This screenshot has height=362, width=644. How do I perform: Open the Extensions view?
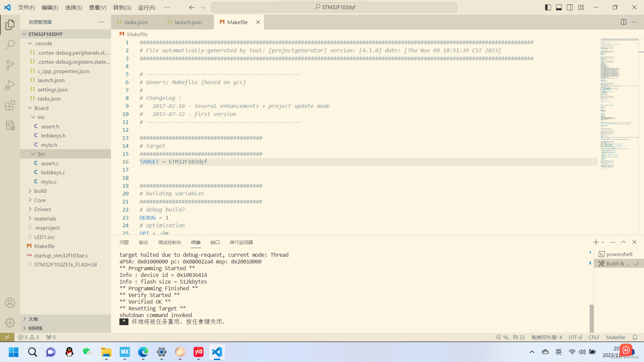click(x=10, y=105)
